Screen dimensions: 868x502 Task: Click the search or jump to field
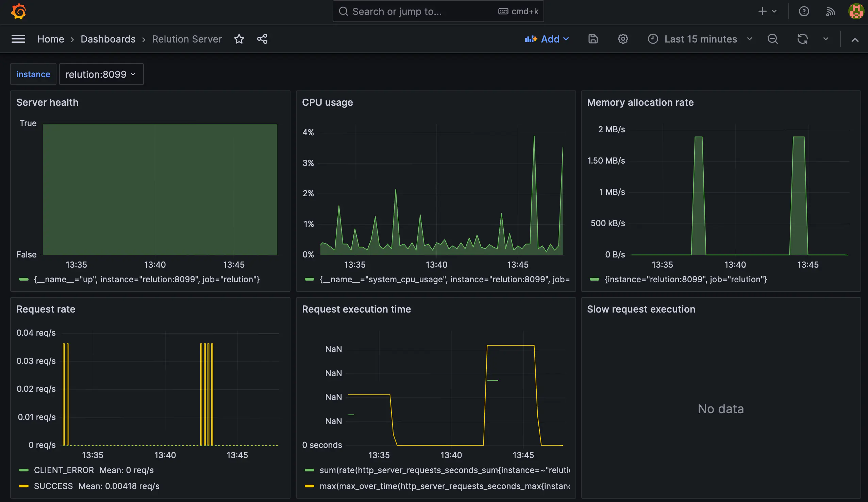(438, 11)
